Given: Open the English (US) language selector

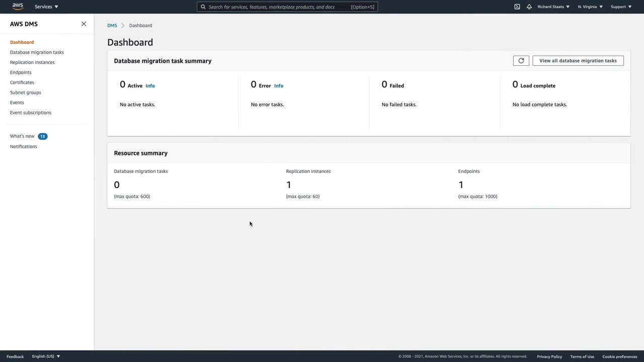Looking at the screenshot, I should pos(46,356).
